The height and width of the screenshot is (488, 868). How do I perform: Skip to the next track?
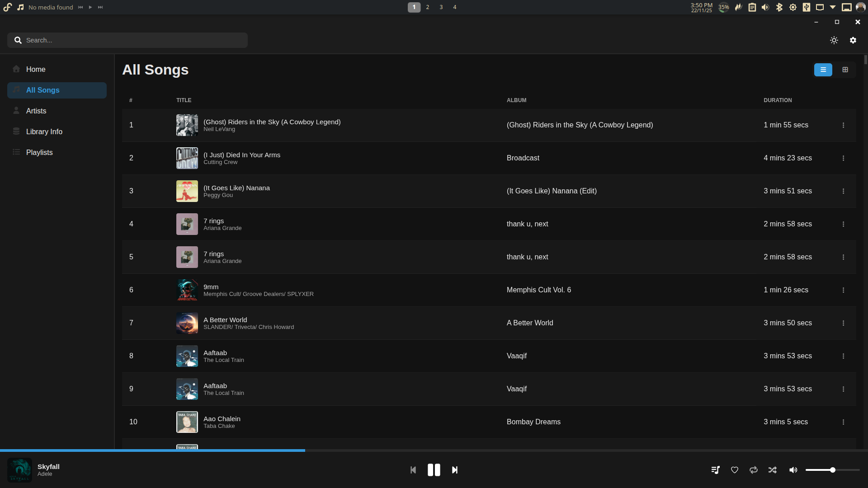tap(454, 470)
